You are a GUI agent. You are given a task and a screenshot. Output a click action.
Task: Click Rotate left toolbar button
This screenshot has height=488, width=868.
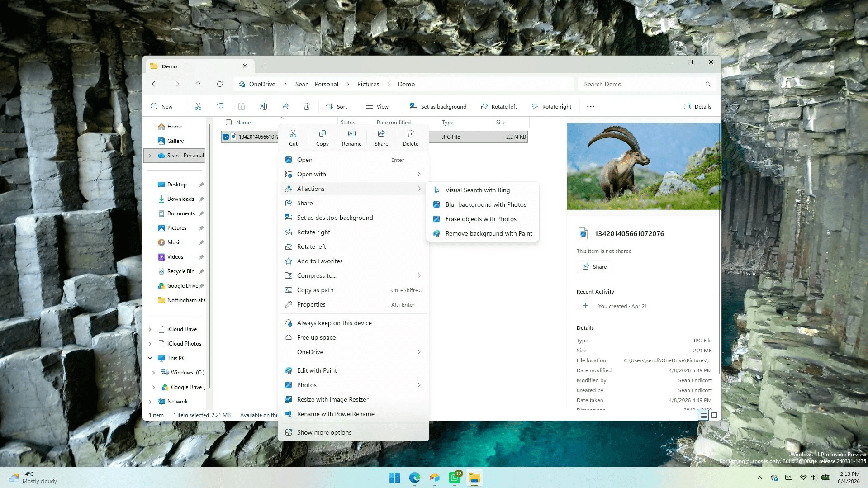click(499, 107)
